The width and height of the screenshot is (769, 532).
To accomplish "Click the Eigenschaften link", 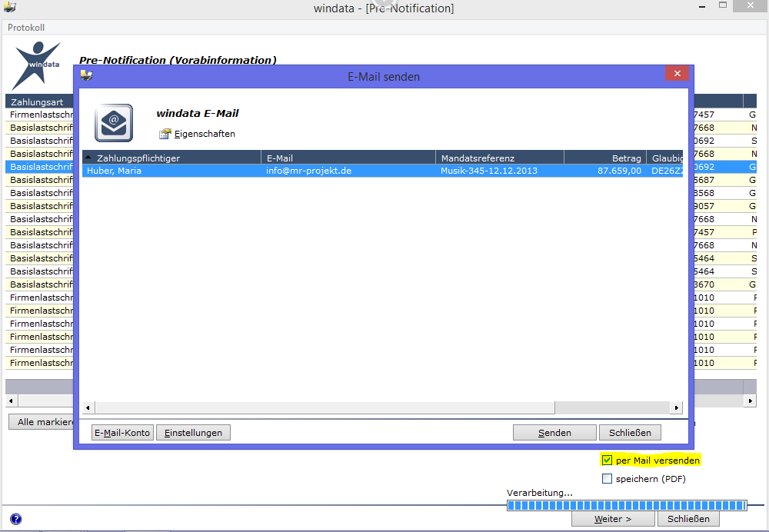I will pos(205,134).
